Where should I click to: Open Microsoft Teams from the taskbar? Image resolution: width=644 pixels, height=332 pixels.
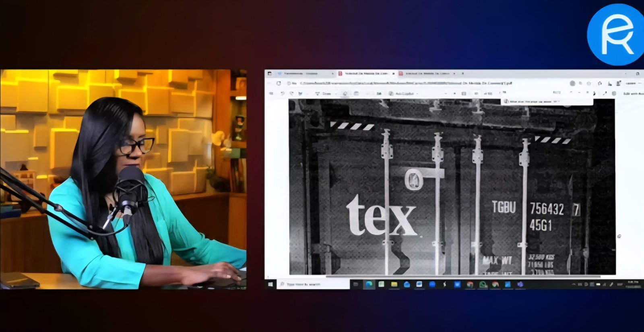click(x=520, y=284)
